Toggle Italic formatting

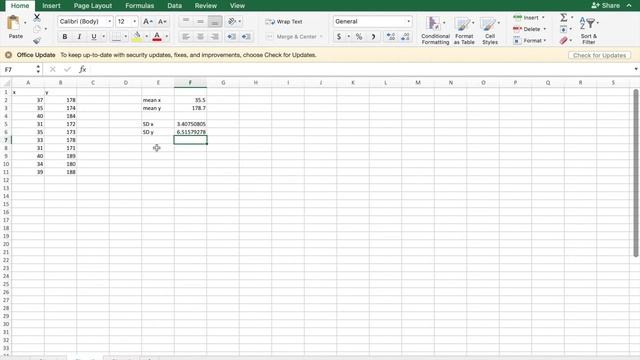(79, 37)
